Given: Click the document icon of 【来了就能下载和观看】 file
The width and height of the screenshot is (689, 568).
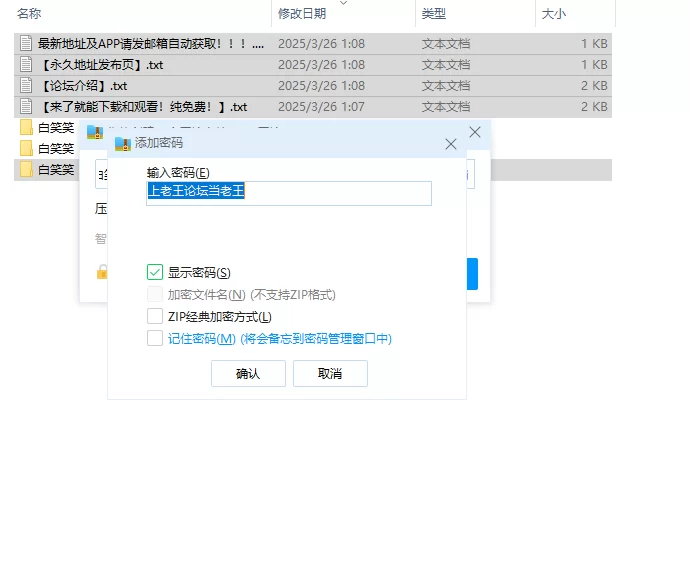Looking at the screenshot, I should pos(26,107).
